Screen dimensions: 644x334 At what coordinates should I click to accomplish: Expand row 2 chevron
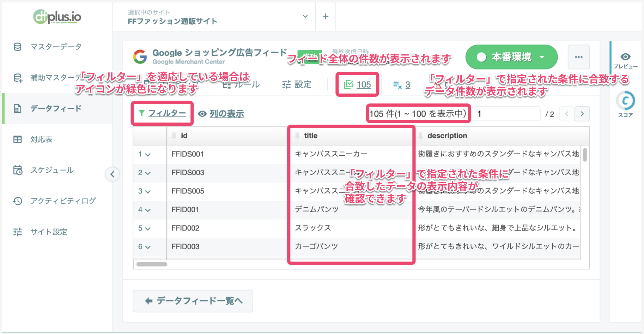148,173
